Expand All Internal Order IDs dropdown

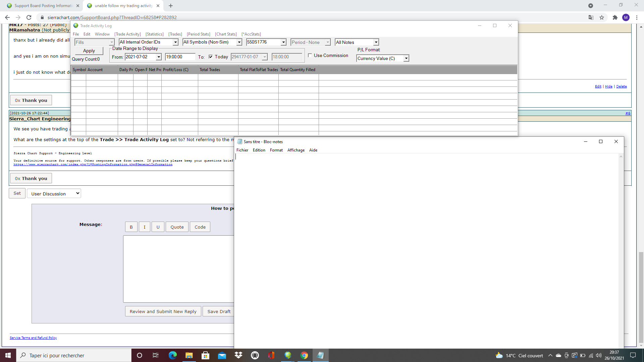(175, 42)
